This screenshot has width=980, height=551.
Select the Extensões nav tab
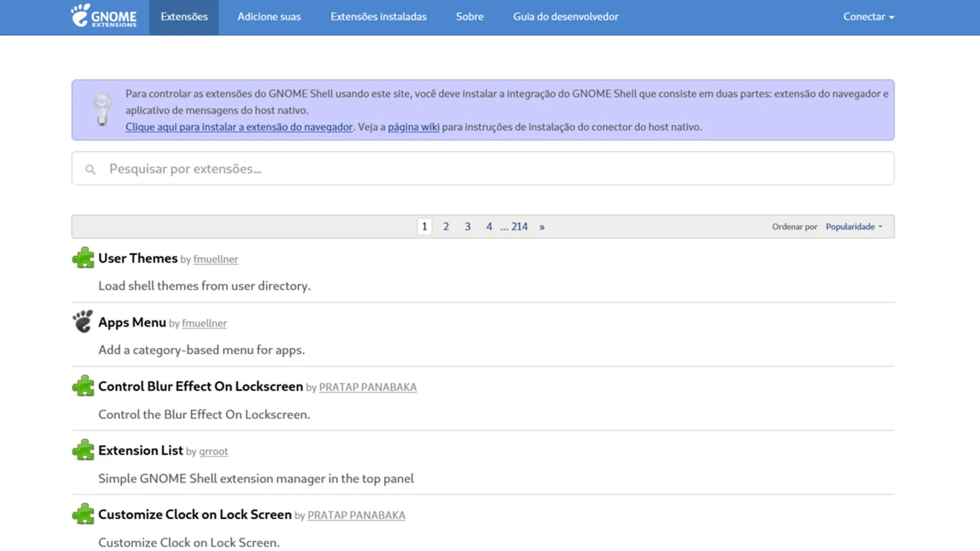(184, 17)
